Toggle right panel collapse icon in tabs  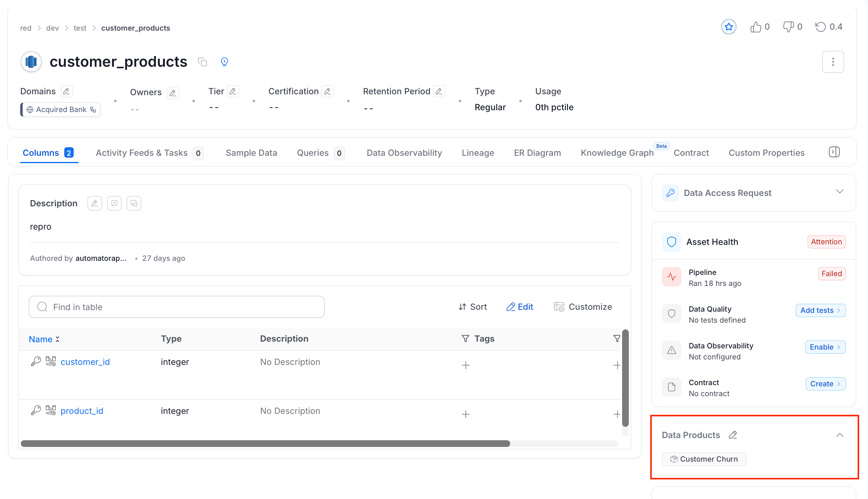click(x=834, y=152)
